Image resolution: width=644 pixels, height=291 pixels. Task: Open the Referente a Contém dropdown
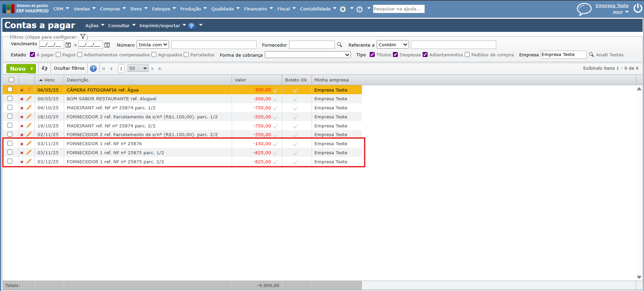coord(393,45)
